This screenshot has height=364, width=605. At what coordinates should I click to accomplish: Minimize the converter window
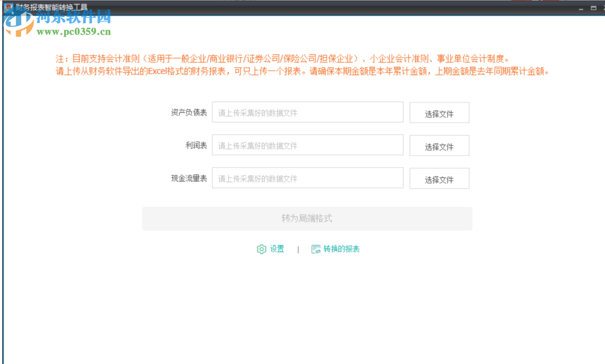[581, 8]
